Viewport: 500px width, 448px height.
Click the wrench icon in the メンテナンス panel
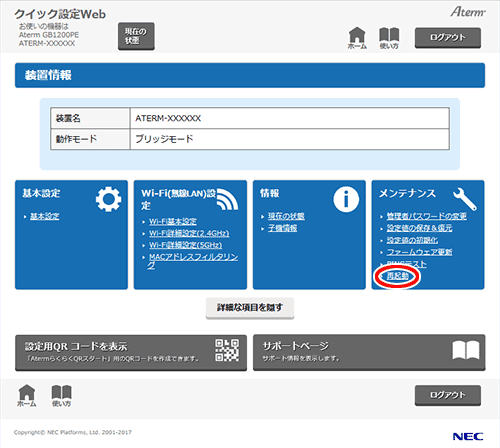point(464,199)
